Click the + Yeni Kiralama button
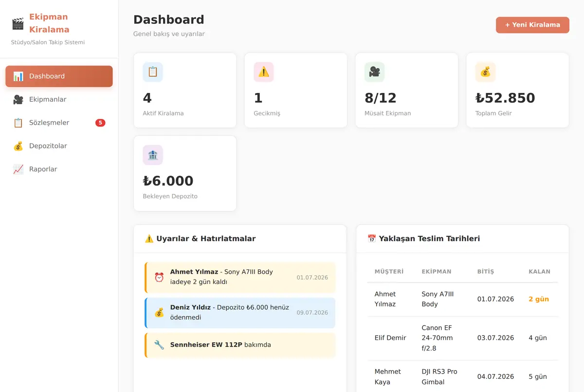 coord(532,25)
